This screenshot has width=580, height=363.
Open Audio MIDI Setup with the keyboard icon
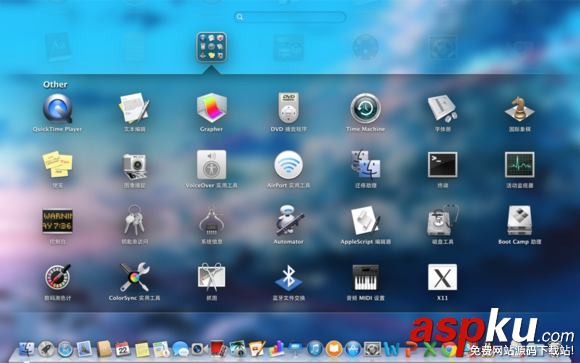tap(365, 277)
